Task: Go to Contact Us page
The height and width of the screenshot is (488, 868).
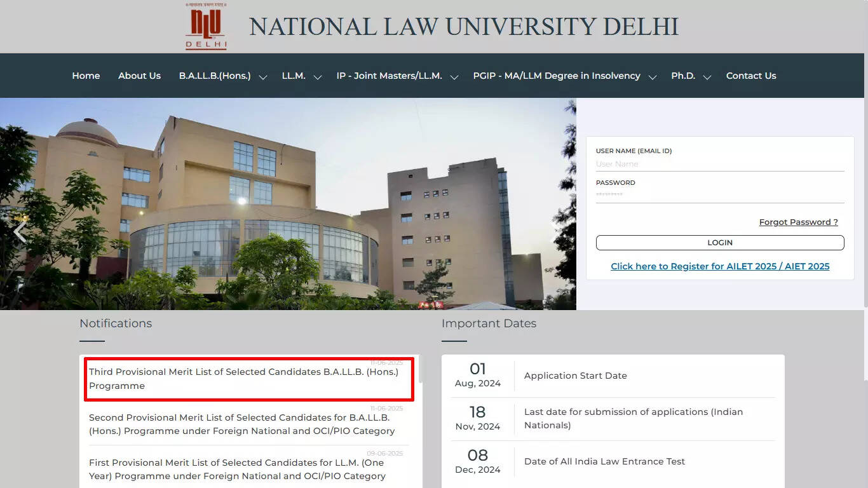Action: pos(751,76)
